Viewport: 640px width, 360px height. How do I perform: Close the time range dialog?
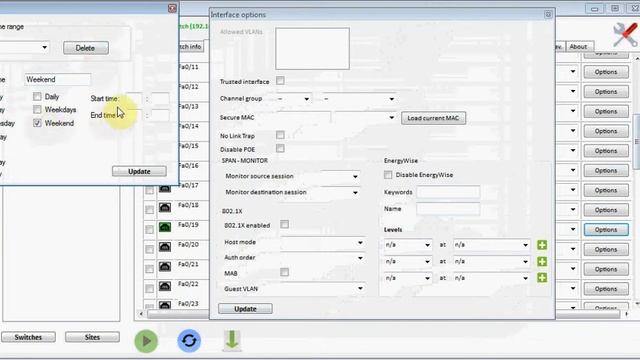coord(172,8)
